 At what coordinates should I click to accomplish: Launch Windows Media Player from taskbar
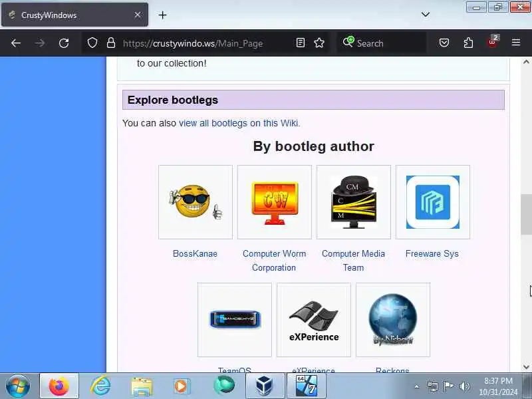(x=182, y=386)
